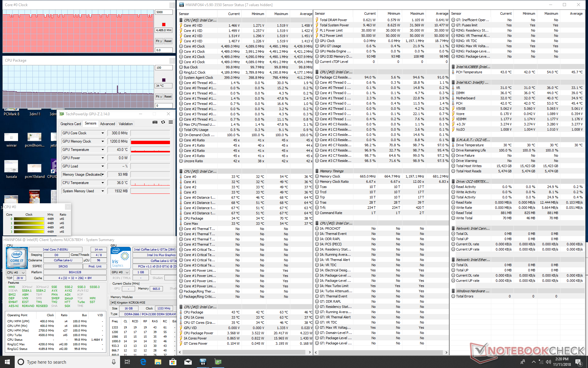Switch to the Graphics Card tab
588x368 pixels.
(x=71, y=124)
